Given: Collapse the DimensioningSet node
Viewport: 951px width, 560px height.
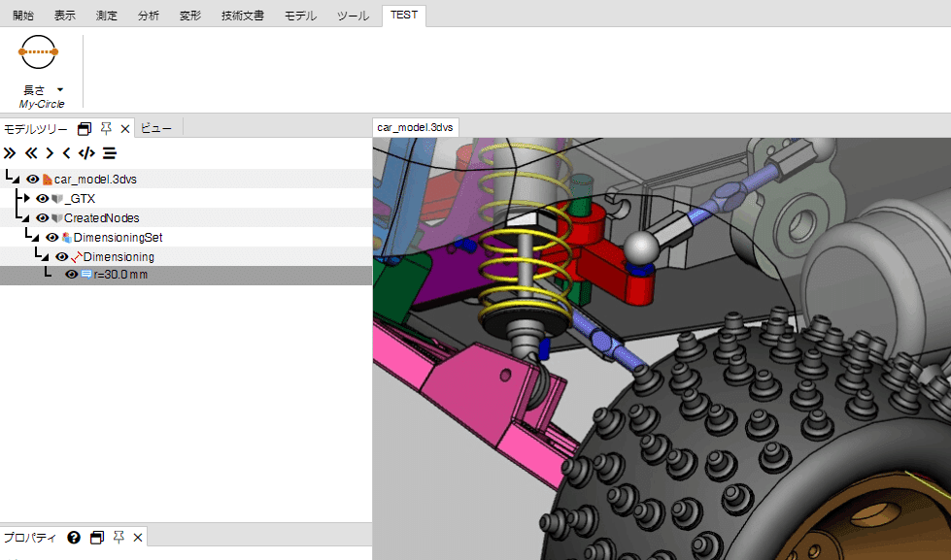Looking at the screenshot, I should pos(35,238).
